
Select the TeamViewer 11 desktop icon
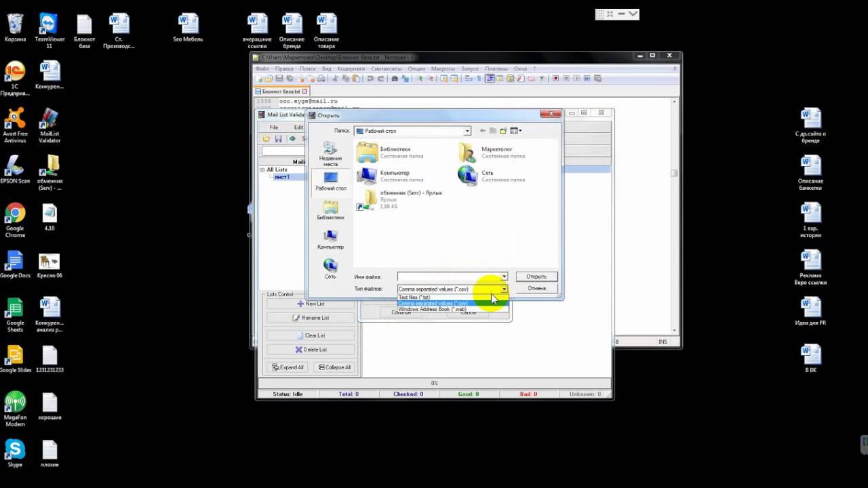[x=49, y=31]
